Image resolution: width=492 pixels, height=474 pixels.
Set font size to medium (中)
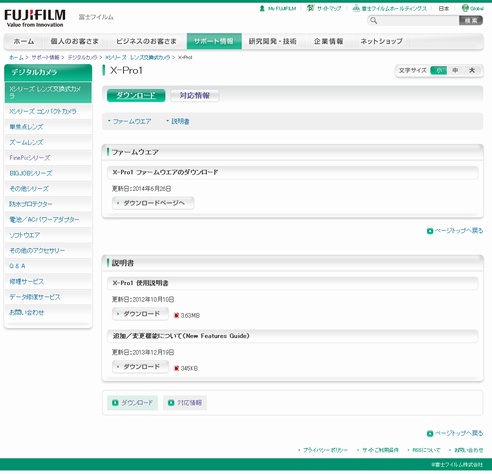tap(455, 70)
